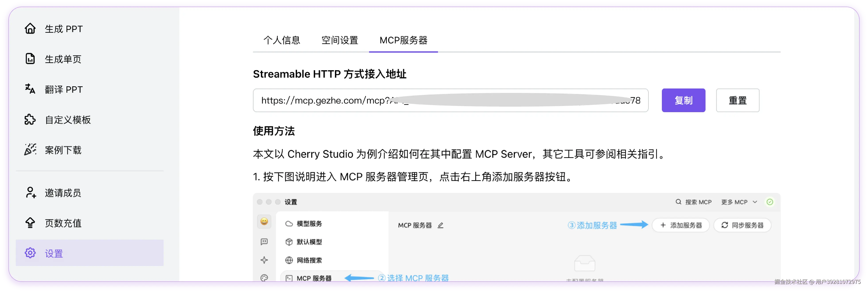Image resolution: width=868 pixels, height=292 pixels.
Task: Reset the address using 重置 button
Action: click(x=738, y=100)
